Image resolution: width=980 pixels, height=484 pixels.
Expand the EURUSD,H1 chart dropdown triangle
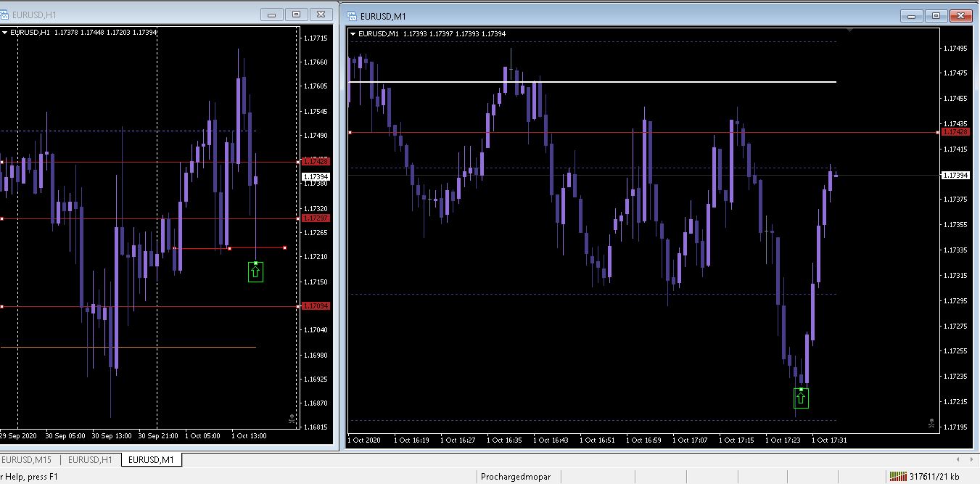click(x=4, y=33)
